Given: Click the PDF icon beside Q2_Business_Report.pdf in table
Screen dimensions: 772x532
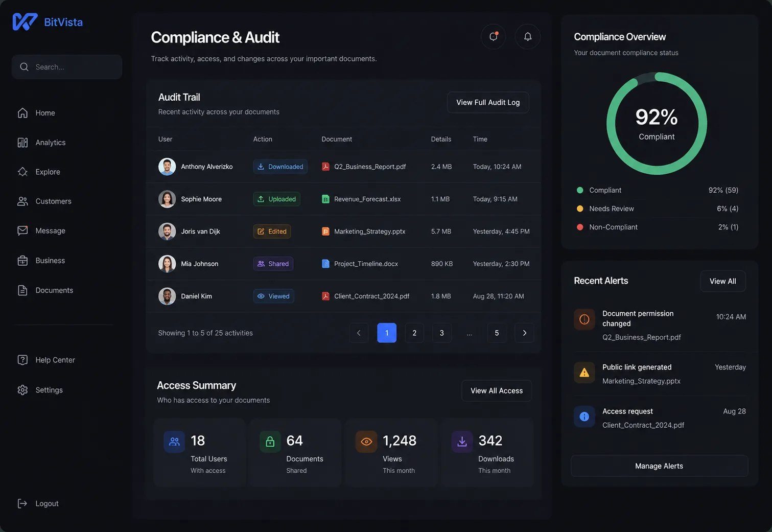Looking at the screenshot, I should 325,167.
